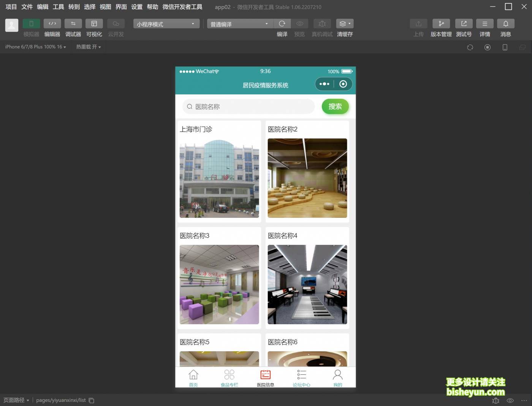The width and height of the screenshot is (532, 406).
Task: Click the Compile (编译) refresh icon
Action: (282, 24)
